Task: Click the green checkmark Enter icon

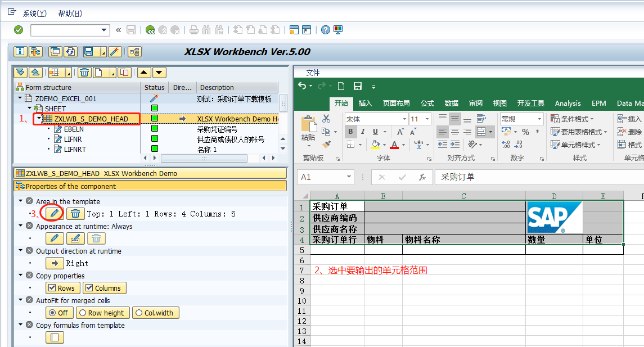Action: tap(19, 30)
